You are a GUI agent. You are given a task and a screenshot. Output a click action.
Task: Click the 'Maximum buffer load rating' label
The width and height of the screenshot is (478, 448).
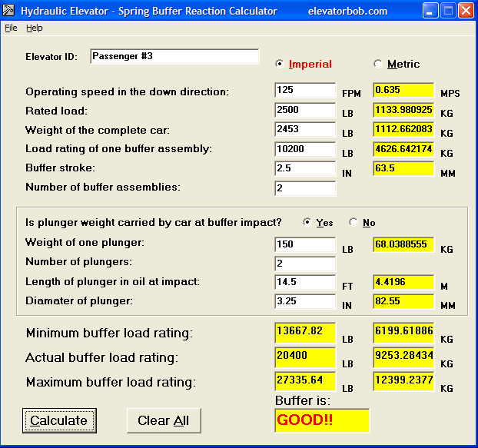pyautogui.click(x=111, y=382)
